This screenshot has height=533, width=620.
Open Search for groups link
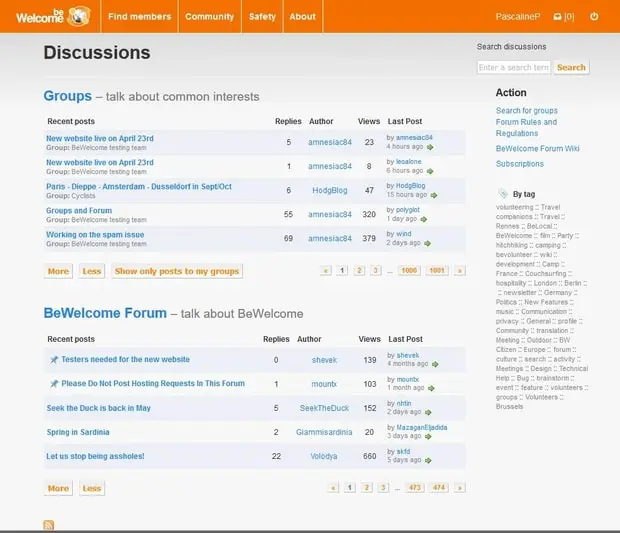point(527,111)
